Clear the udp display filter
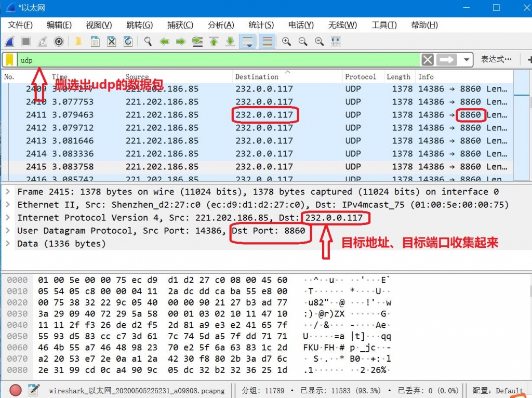 pyautogui.click(x=428, y=60)
